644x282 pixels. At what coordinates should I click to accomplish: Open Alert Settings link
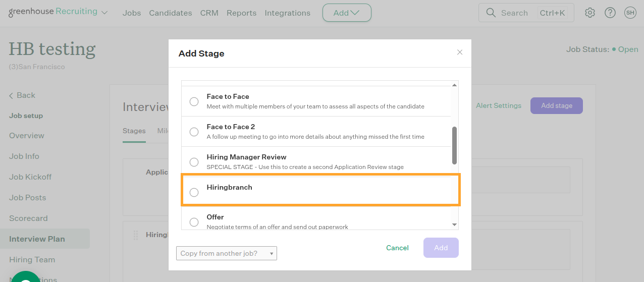498,105
